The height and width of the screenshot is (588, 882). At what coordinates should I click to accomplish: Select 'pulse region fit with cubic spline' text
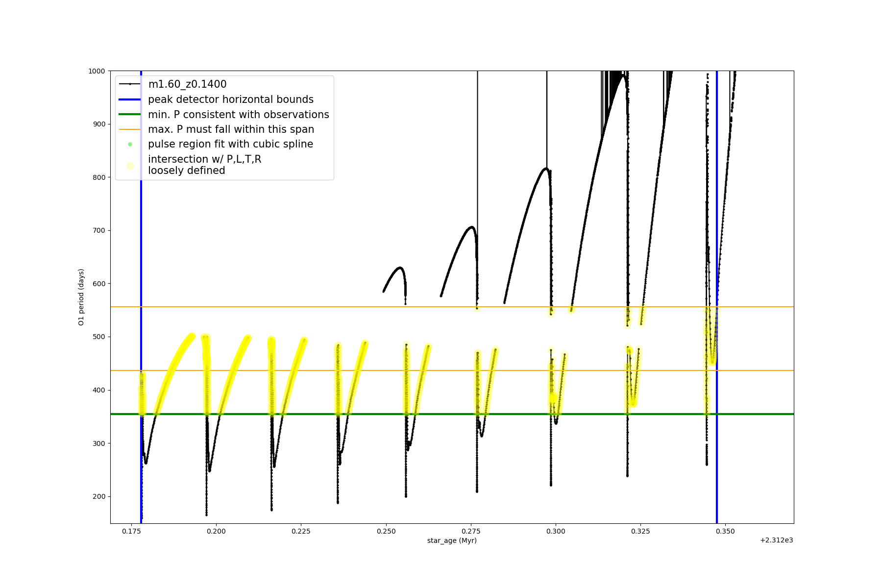pos(230,144)
